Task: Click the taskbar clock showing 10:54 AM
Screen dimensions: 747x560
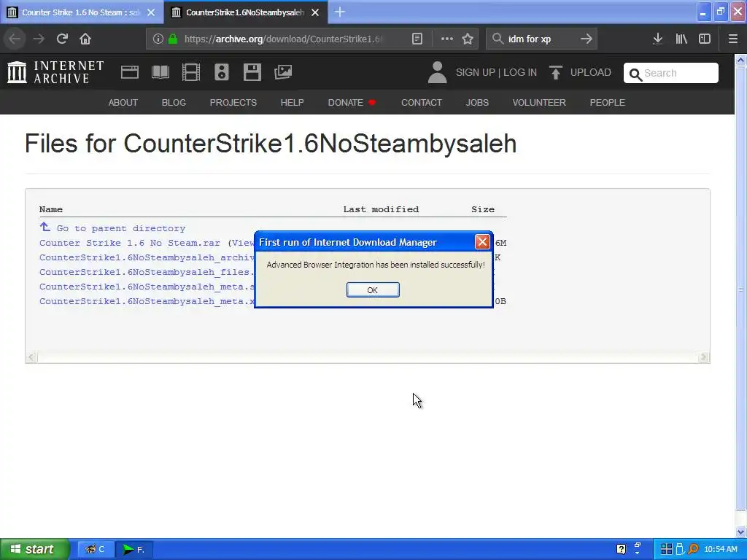Action: tap(721, 549)
